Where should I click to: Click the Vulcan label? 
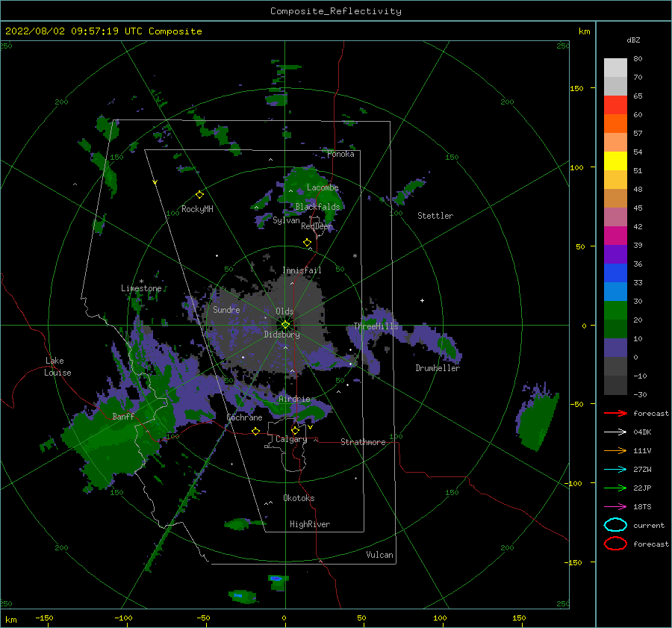(379, 555)
